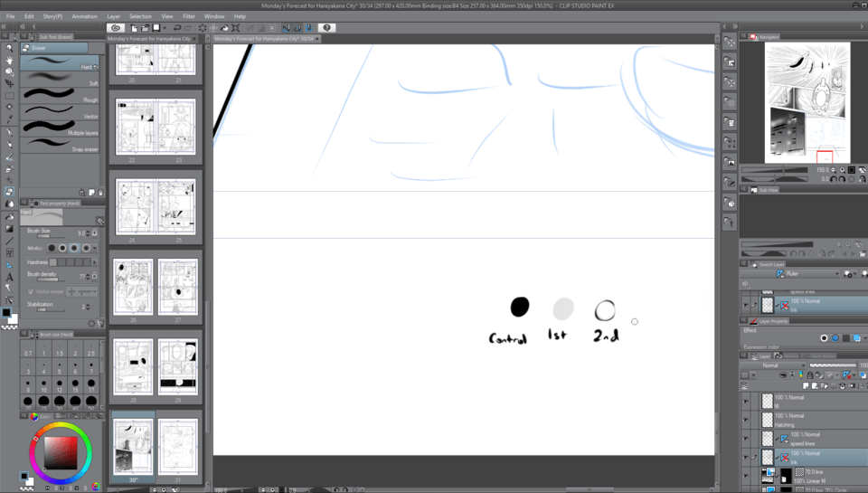Click the Clip Studio launcher icon
868x493 pixels.
(116, 28)
